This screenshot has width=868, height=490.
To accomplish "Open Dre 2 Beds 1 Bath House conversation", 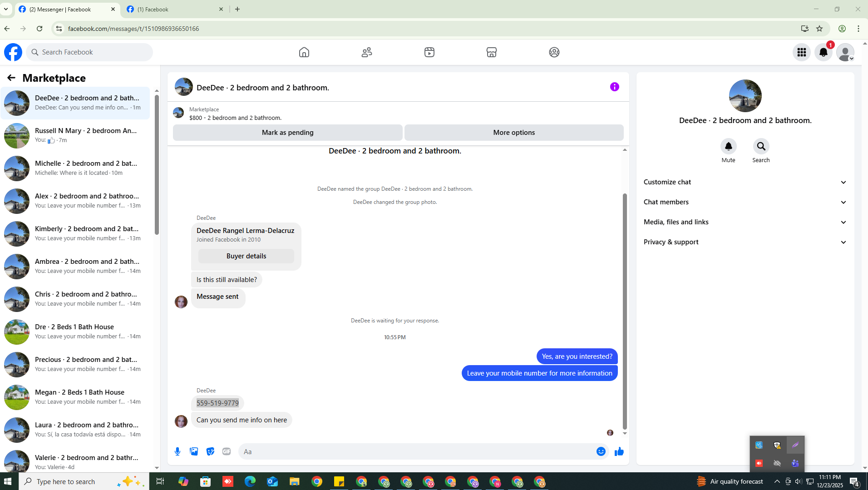I will coord(75,332).
